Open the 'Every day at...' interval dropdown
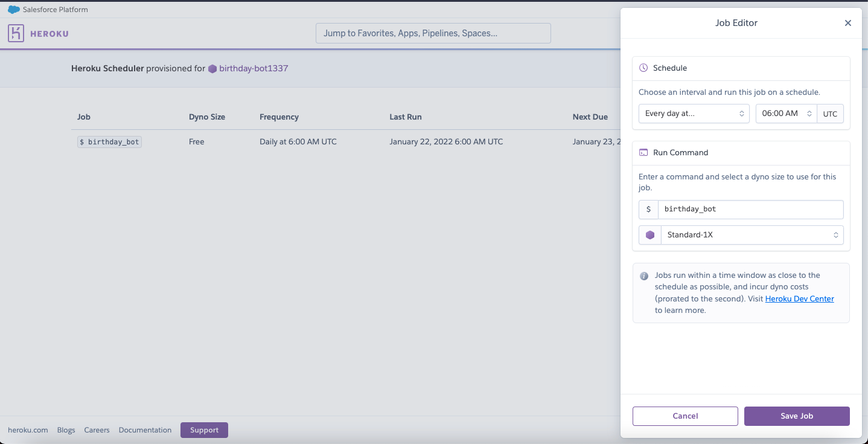The width and height of the screenshot is (868, 444). click(x=694, y=114)
